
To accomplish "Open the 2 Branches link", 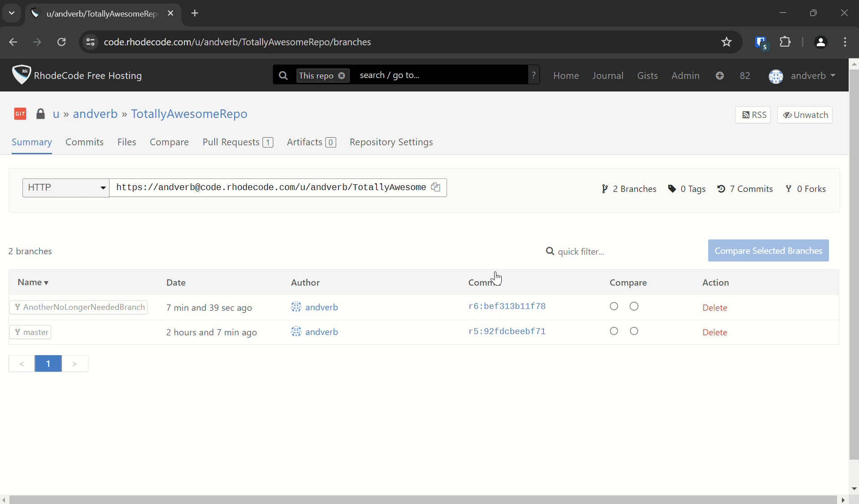I will 628,189.
